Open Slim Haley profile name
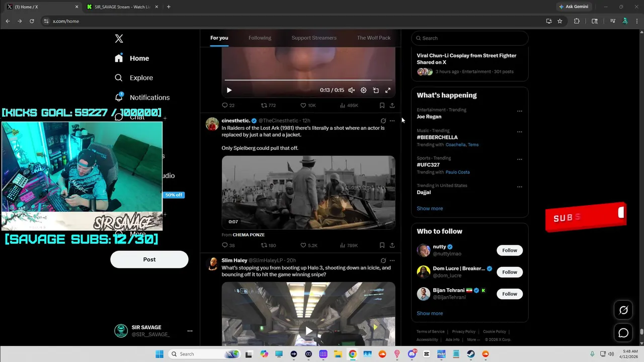 234,260
